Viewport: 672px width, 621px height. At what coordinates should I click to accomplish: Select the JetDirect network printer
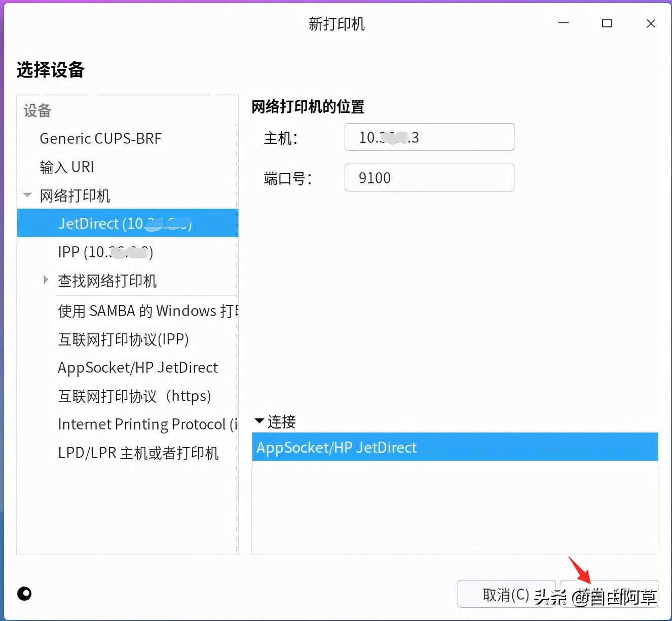click(124, 223)
